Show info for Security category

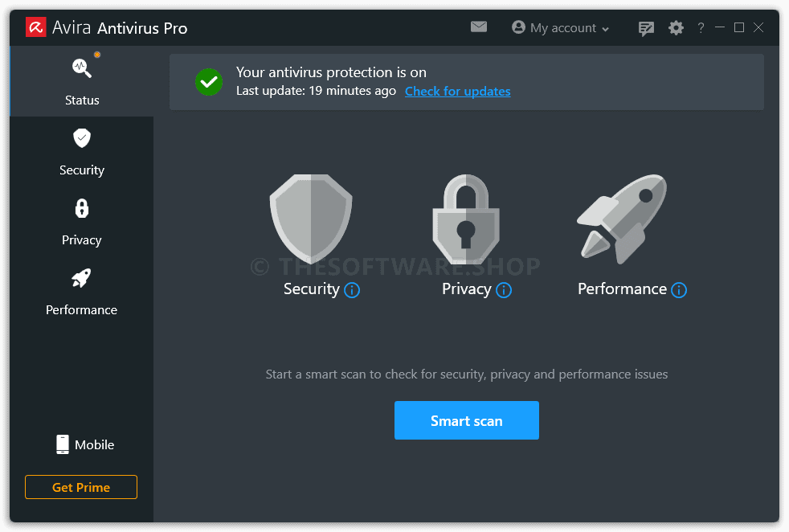pyautogui.click(x=352, y=290)
